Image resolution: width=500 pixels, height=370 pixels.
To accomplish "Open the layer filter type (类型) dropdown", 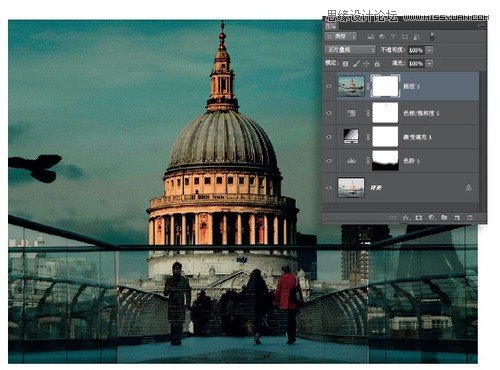I will click(341, 36).
